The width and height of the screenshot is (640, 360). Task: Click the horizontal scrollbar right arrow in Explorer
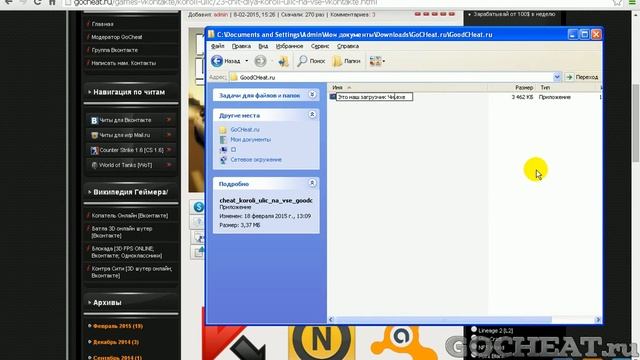[x=598, y=320]
